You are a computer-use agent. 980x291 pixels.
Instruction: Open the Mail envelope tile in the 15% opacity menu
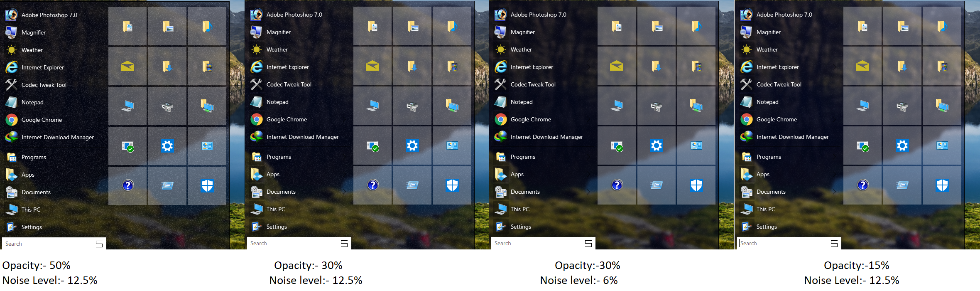[x=862, y=66]
